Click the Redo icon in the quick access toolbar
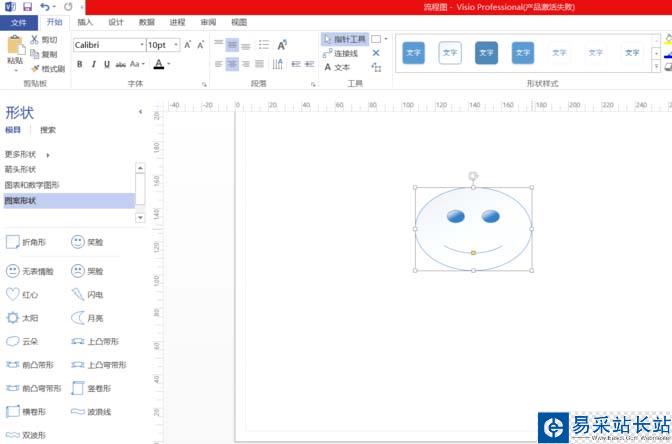Viewport: 672px width, 444px height. tap(68, 6)
